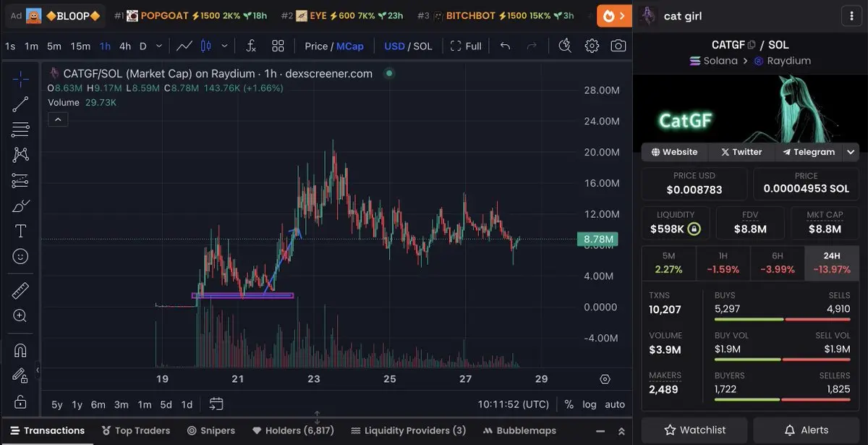Select the 1s time interval
This screenshot has width=868, height=445.
point(10,46)
